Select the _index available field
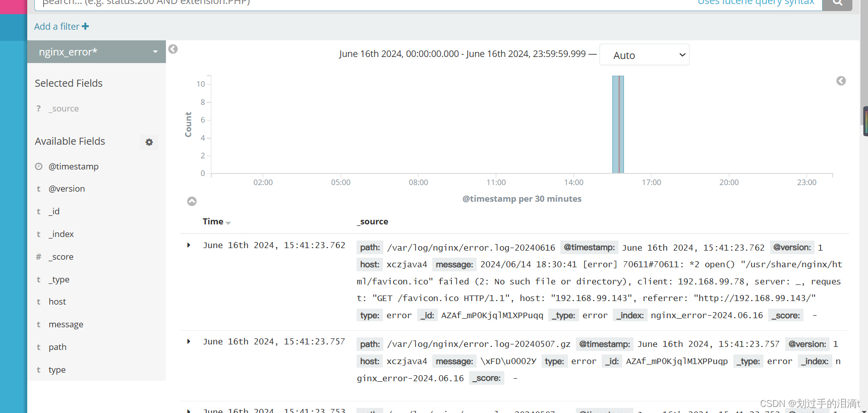Viewport: 868px width, 413px height. (61, 234)
